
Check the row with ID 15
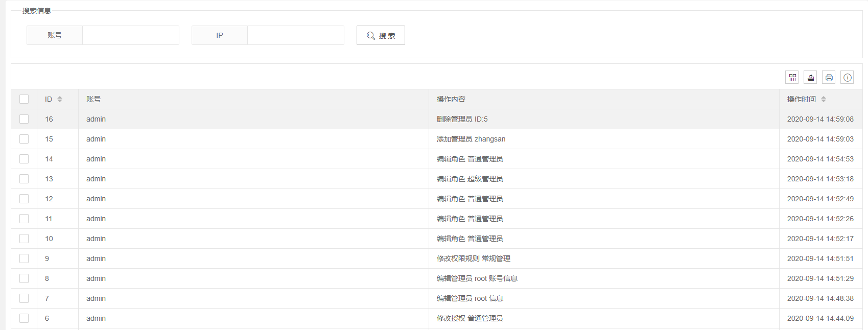(x=24, y=139)
